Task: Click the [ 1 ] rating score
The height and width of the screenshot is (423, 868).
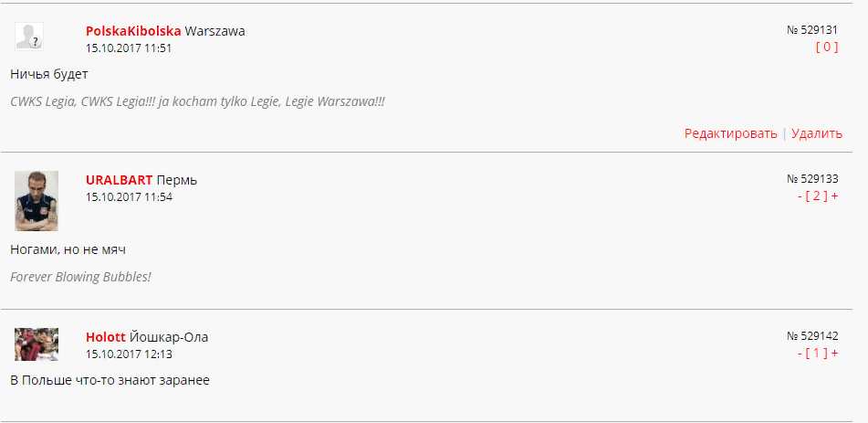Action: 817,354
